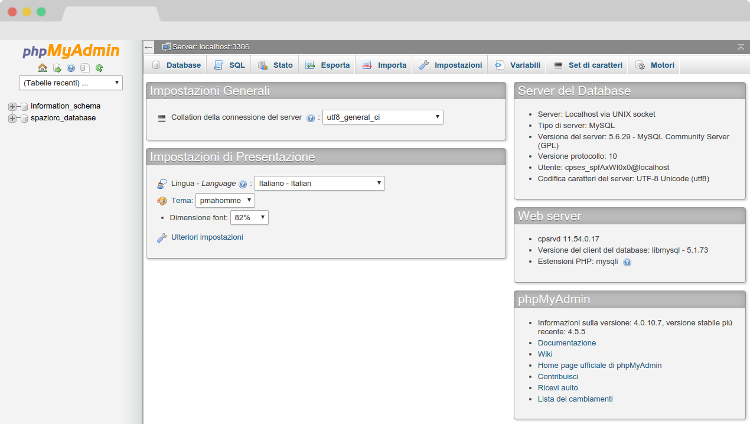Click the spaziorc_database cylinder icon

[24, 118]
